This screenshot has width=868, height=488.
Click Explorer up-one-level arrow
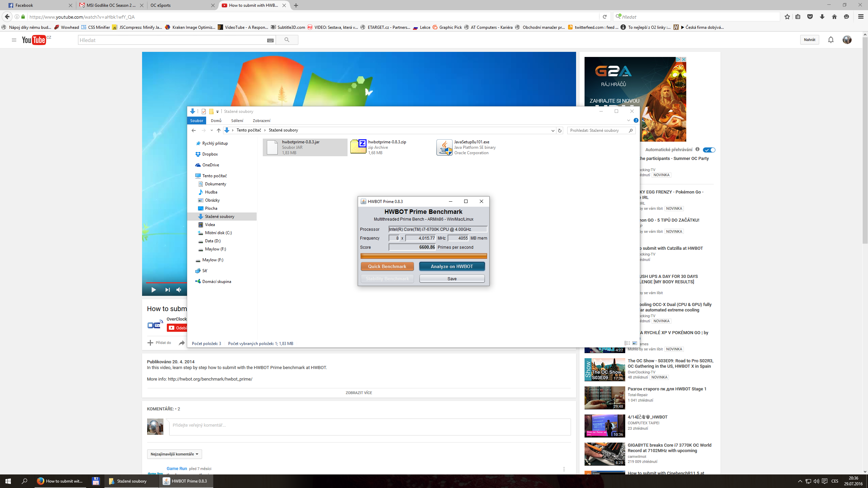coord(218,130)
